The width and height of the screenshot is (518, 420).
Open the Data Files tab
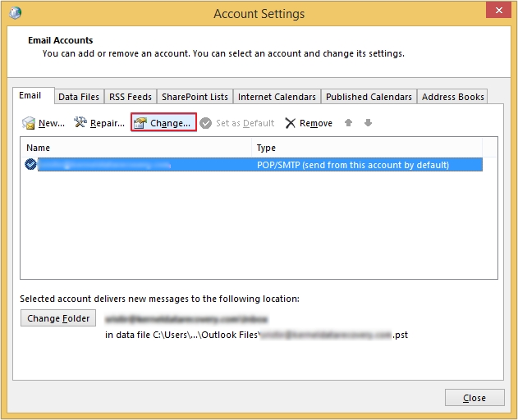(79, 97)
